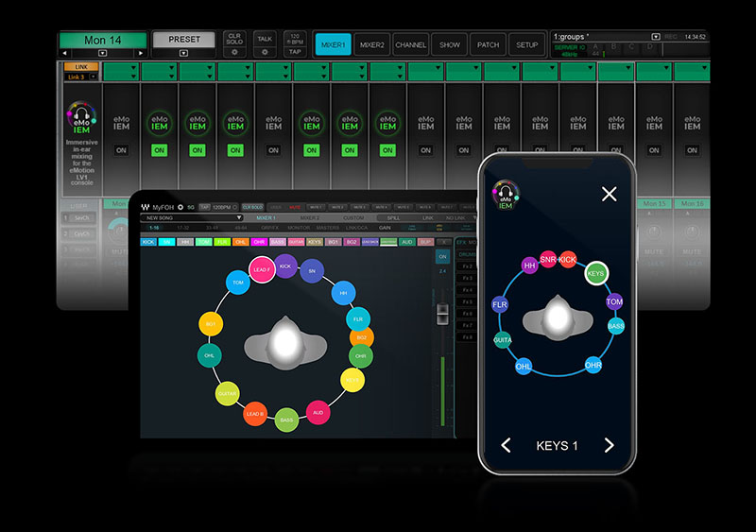Select the yellow BG1 node on the tablet circle
Image resolution: width=756 pixels, height=532 pixels.
pyautogui.click(x=211, y=324)
